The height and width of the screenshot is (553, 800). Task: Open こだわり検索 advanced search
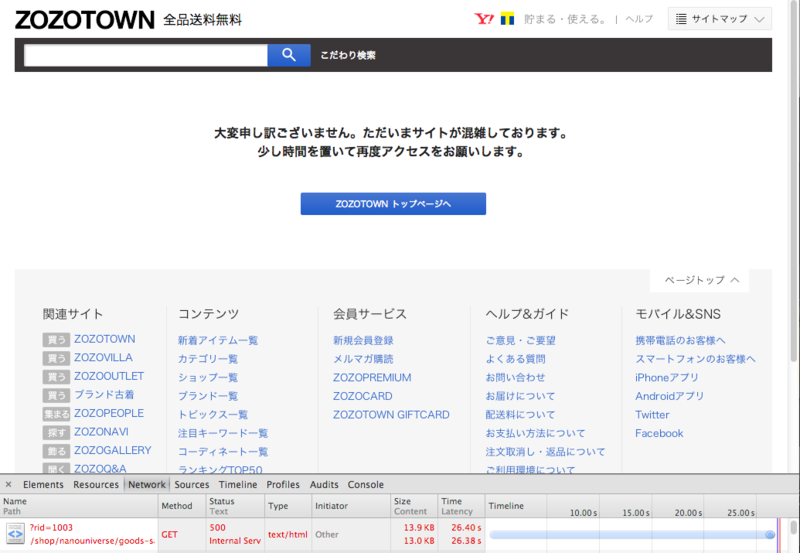tap(348, 55)
